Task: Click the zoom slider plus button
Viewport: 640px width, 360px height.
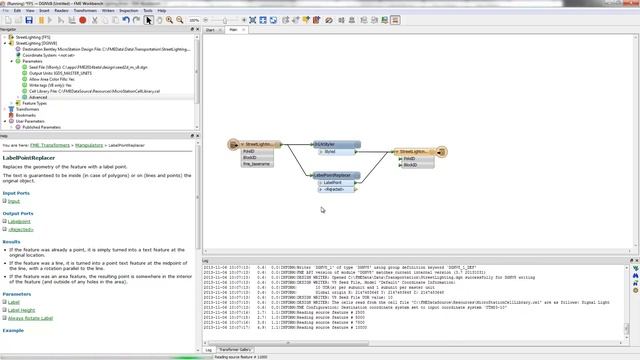Action: click(244, 20)
